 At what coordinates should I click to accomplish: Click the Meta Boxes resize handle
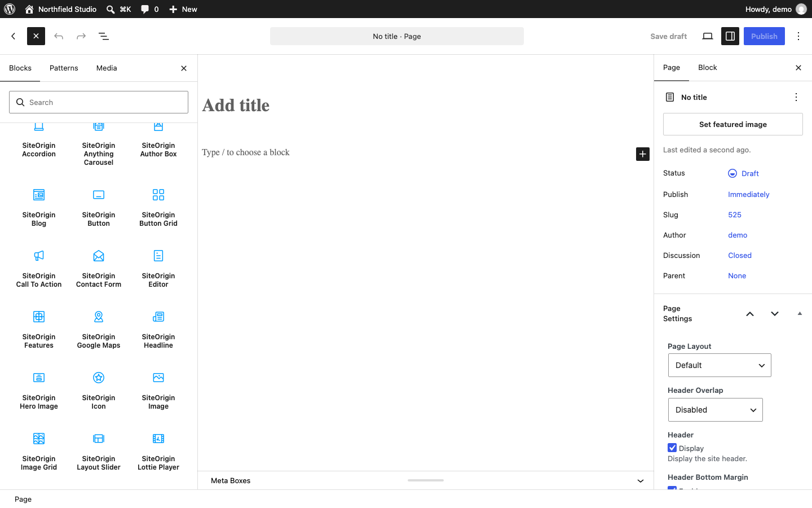[426, 480]
